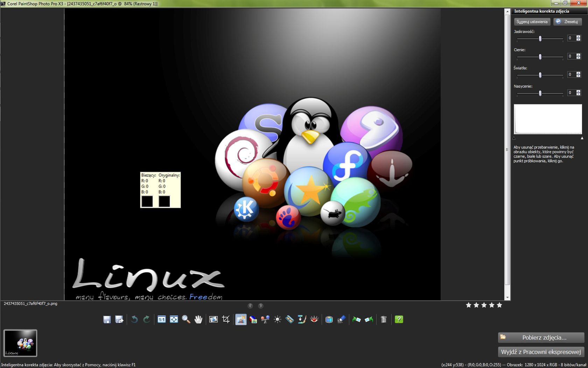
Task: Undo the last action
Action: click(x=134, y=319)
